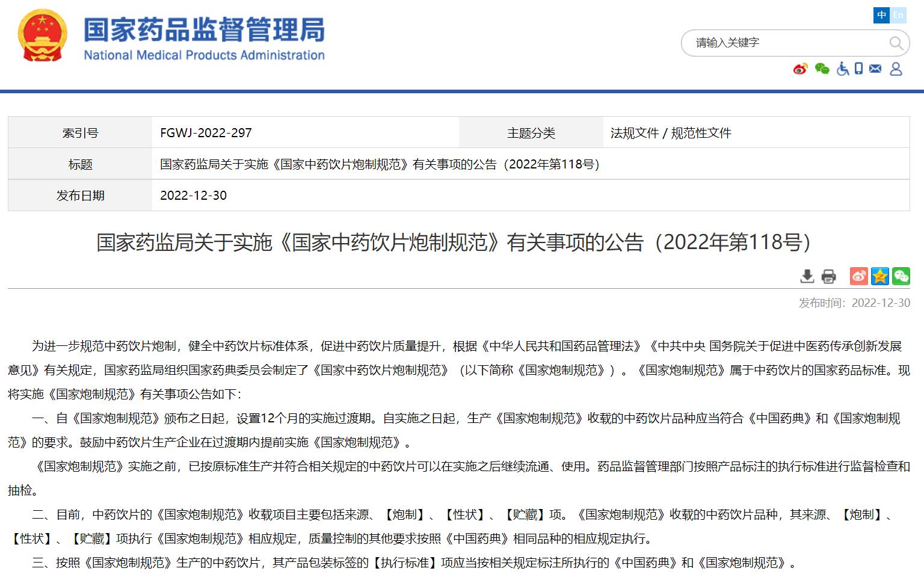Image resolution: width=924 pixels, height=577 pixels.
Task: Print the announcement with printer icon
Action: (828, 276)
